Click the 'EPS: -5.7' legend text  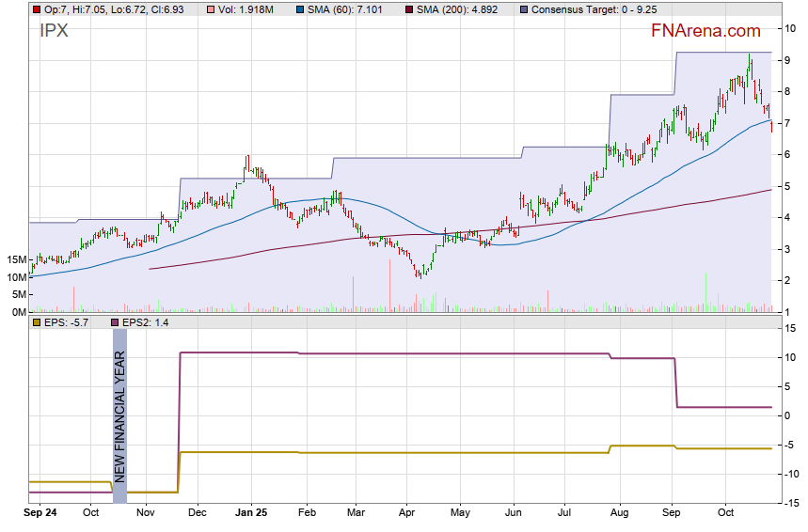point(67,322)
